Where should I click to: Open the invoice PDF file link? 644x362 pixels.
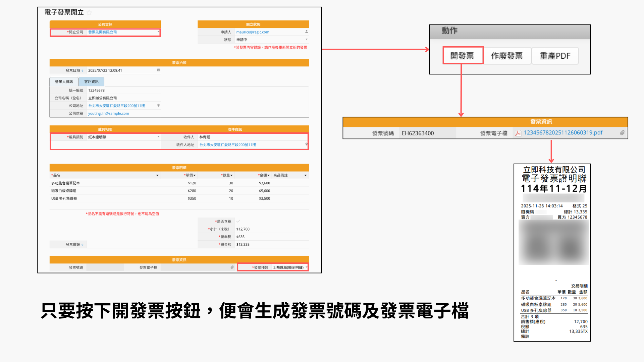tap(563, 133)
